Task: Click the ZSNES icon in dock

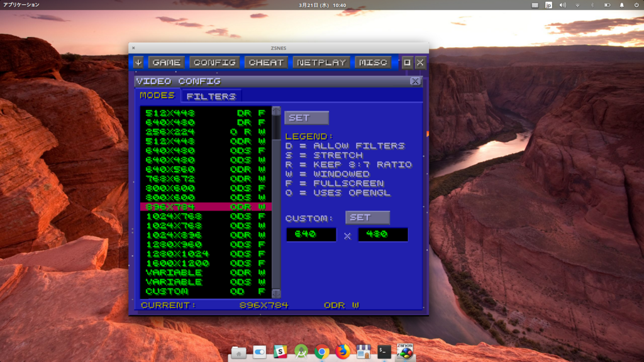Action: click(x=405, y=352)
